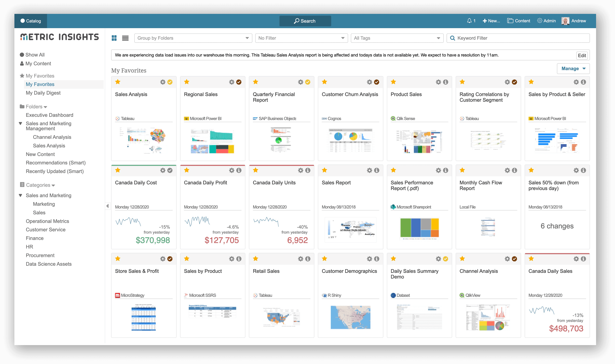The width and height of the screenshot is (615, 364).
Task: Open gear settings on Regional Sales tile
Action: (x=232, y=82)
